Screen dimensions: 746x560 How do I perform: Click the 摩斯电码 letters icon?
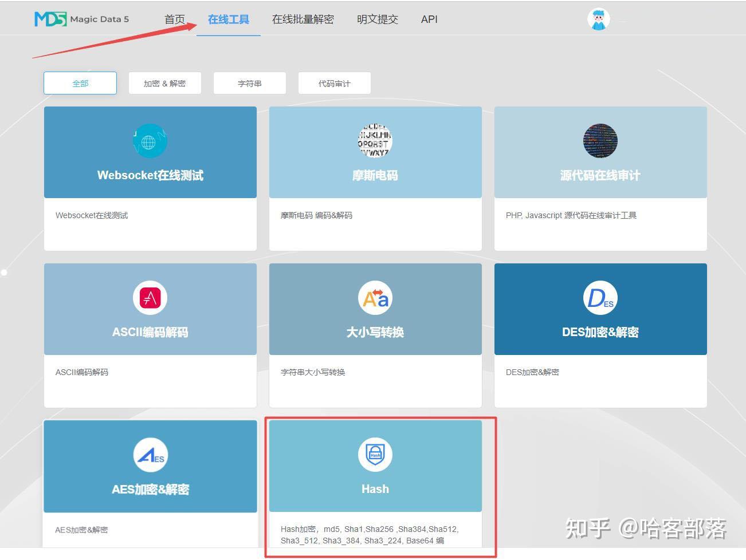coord(375,141)
